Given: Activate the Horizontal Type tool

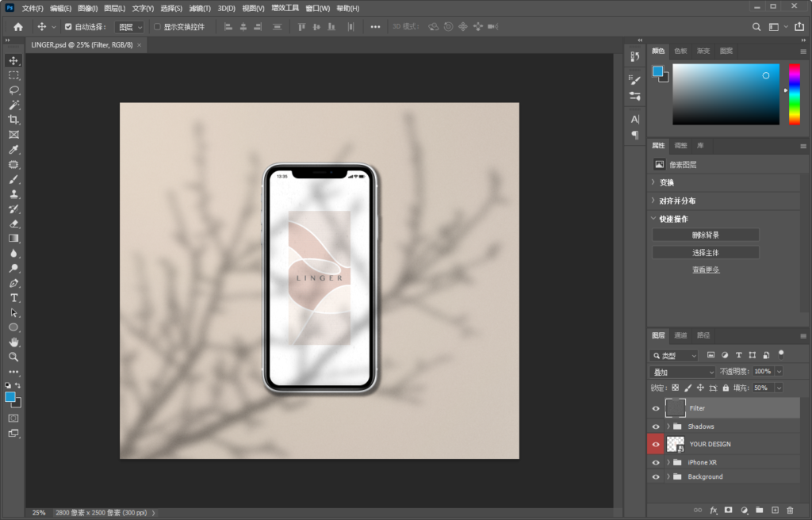Looking at the screenshot, I should [x=13, y=298].
